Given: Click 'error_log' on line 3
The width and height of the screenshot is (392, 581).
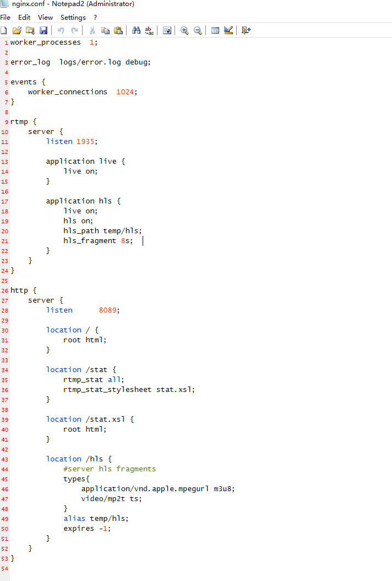Looking at the screenshot, I should coord(30,62).
